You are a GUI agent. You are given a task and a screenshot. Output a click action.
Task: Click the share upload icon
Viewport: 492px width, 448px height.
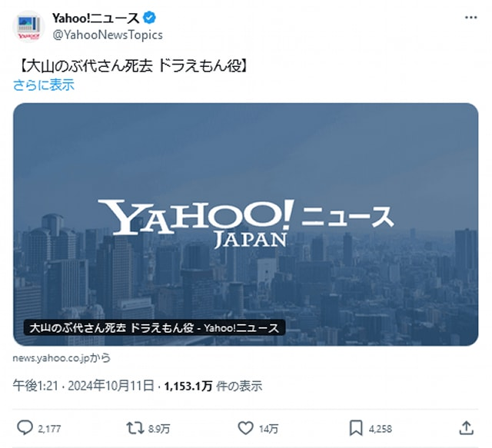click(467, 428)
